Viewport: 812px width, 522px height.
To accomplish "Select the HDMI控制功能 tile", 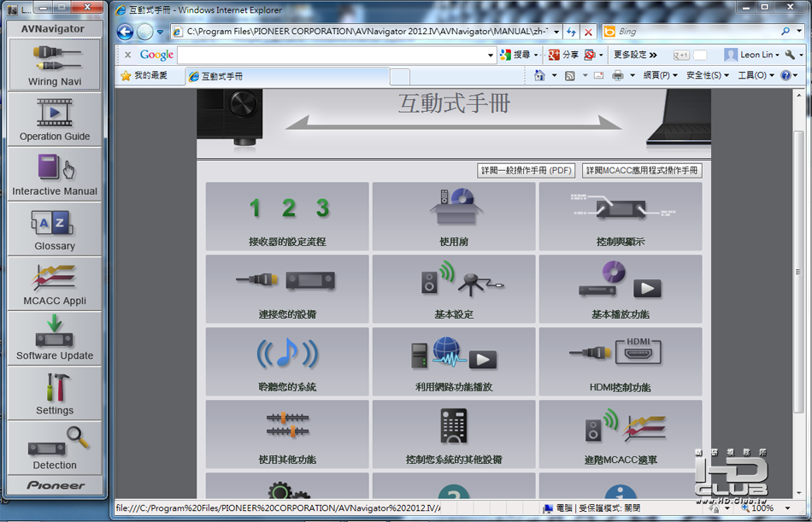I will (621, 361).
